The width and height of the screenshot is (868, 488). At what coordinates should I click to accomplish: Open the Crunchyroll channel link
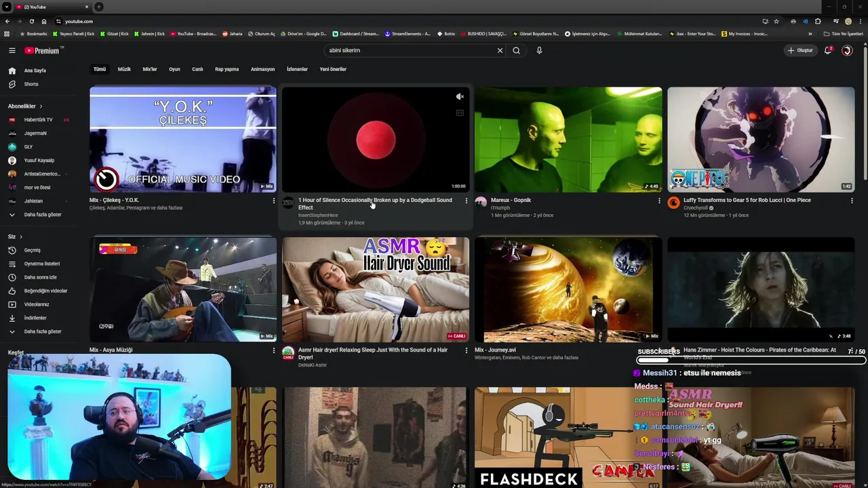point(696,208)
